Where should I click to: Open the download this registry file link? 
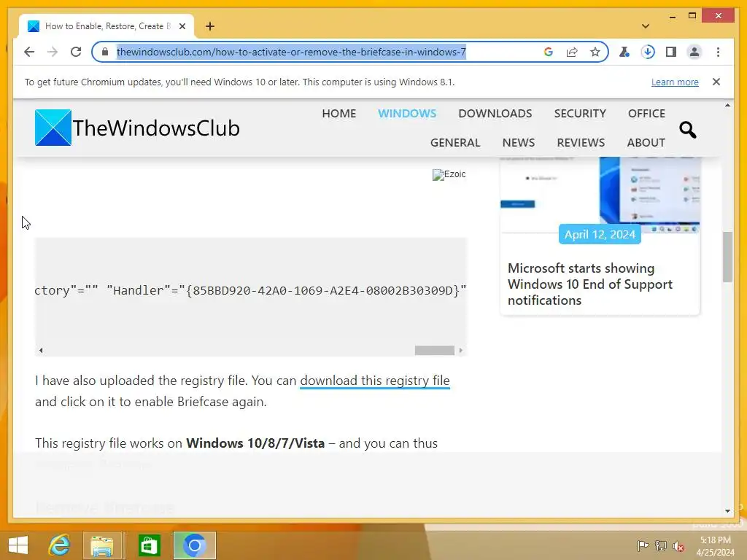pos(375,381)
